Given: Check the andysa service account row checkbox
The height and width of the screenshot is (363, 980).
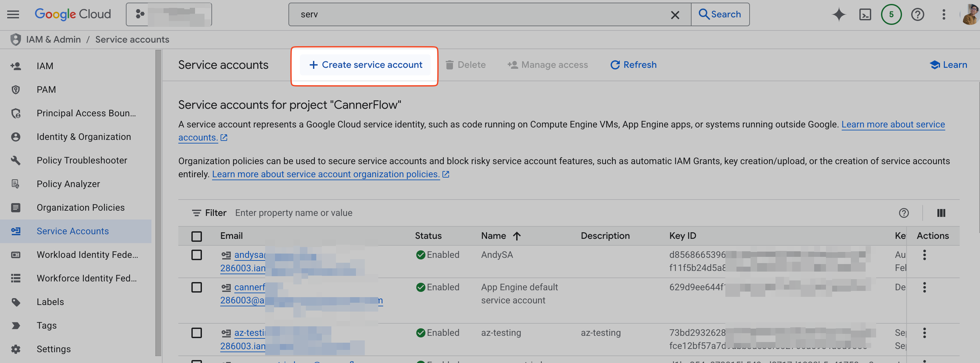Looking at the screenshot, I should [x=197, y=255].
